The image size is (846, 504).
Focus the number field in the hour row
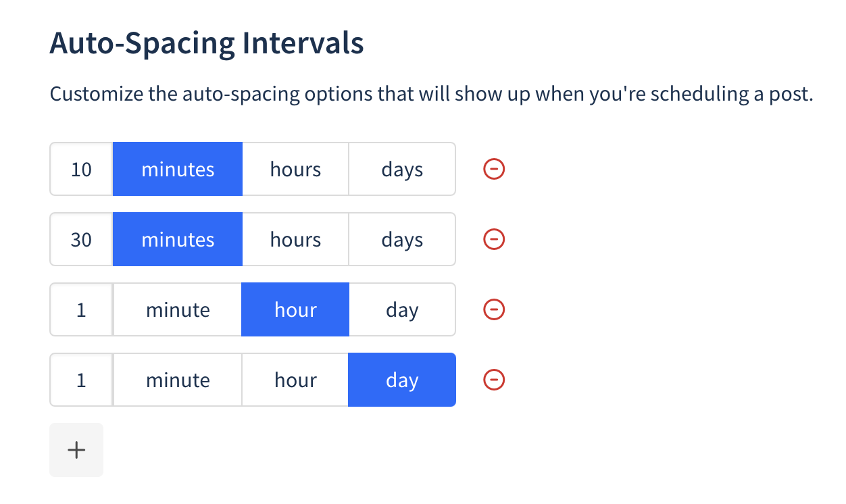pos(81,309)
